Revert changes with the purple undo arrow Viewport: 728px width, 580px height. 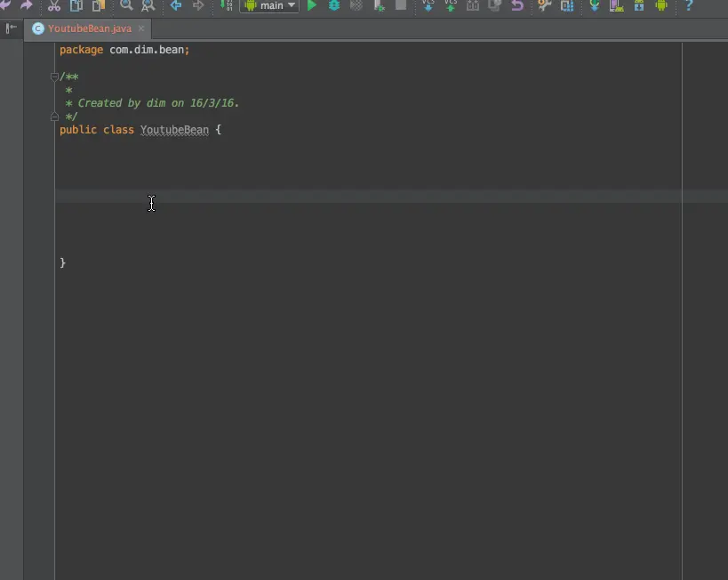(x=517, y=5)
